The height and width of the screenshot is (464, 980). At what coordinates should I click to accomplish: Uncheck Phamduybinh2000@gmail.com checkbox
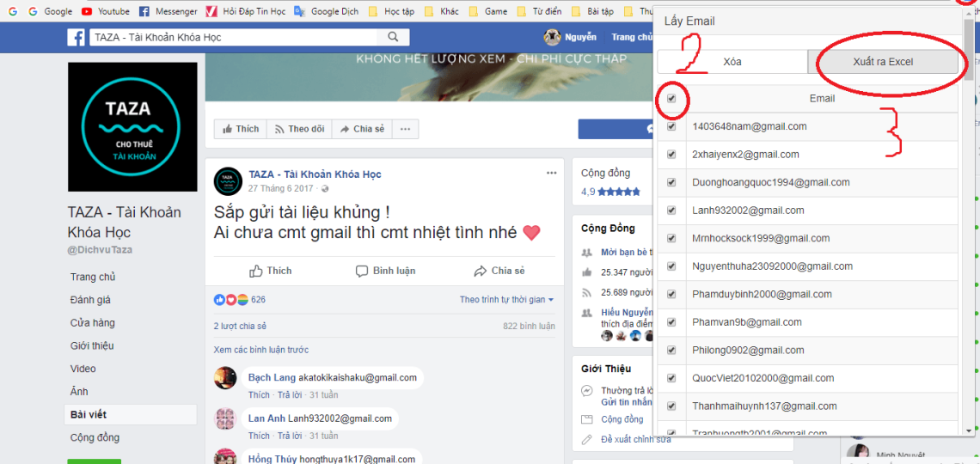click(x=671, y=294)
